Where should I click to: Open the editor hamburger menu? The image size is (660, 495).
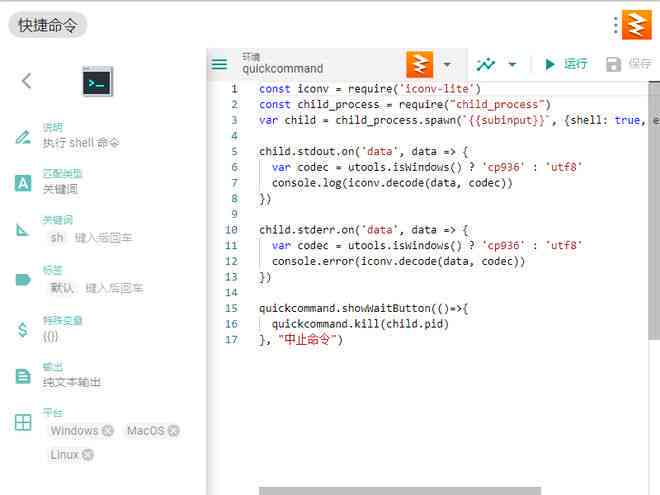click(x=219, y=64)
